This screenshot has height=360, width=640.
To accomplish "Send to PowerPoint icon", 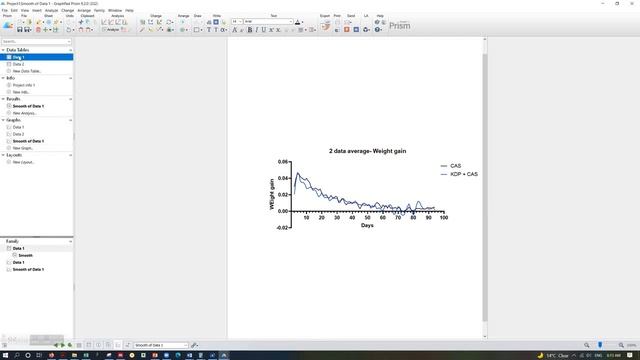I will pyautogui.click(x=347, y=30).
